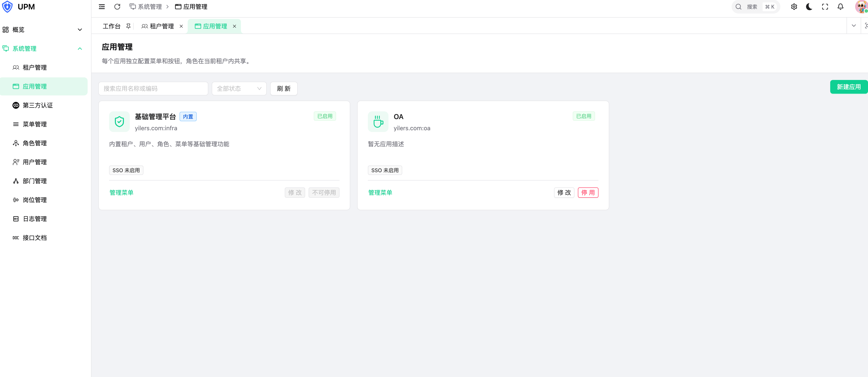Click 停用 on the OA card
The width and height of the screenshot is (868, 377).
click(x=588, y=193)
